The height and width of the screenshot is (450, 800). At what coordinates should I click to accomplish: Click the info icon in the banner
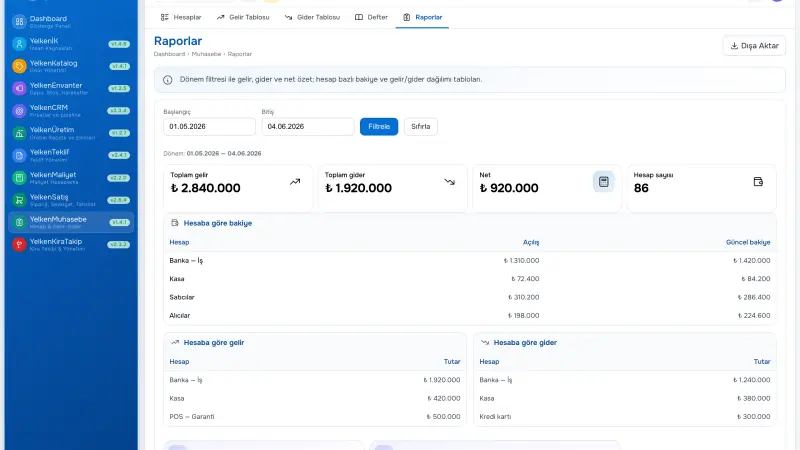coord(167,80)
